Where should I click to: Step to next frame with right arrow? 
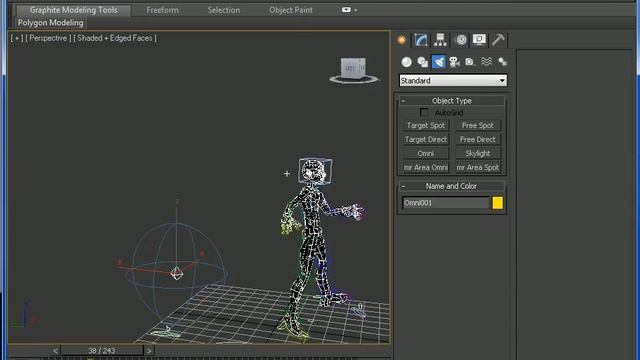coord(149,351)
